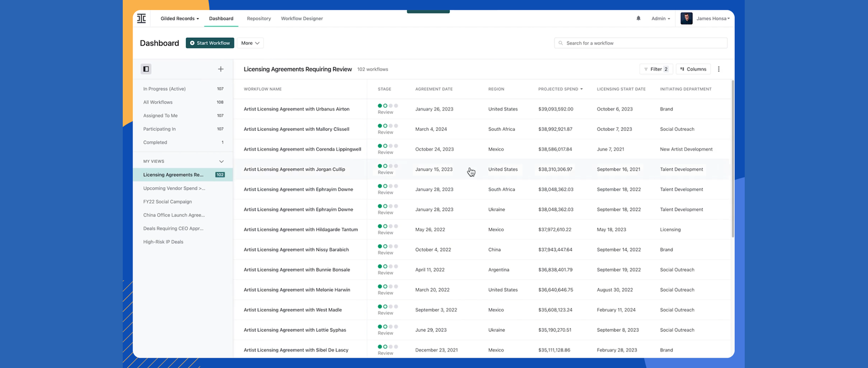Click the 102 workflows count label
Viewport: 868px width, 368px height.
pos(373,70)
